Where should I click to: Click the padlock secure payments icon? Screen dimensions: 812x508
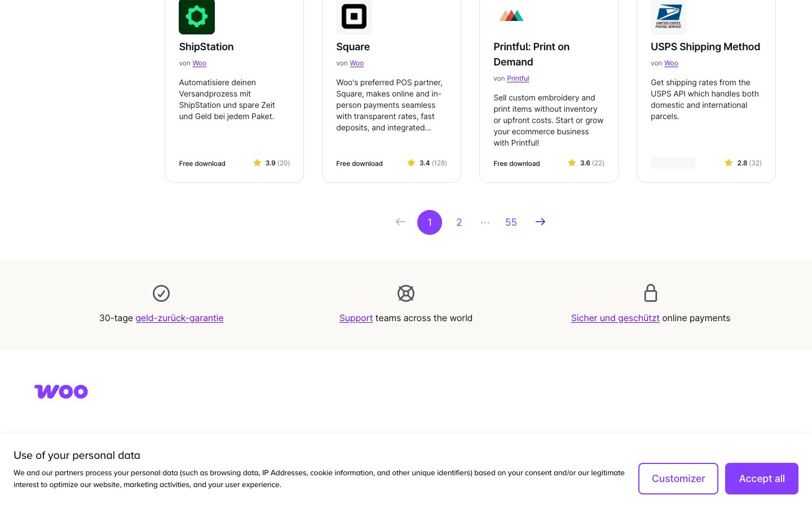click(x=651, y=293)
